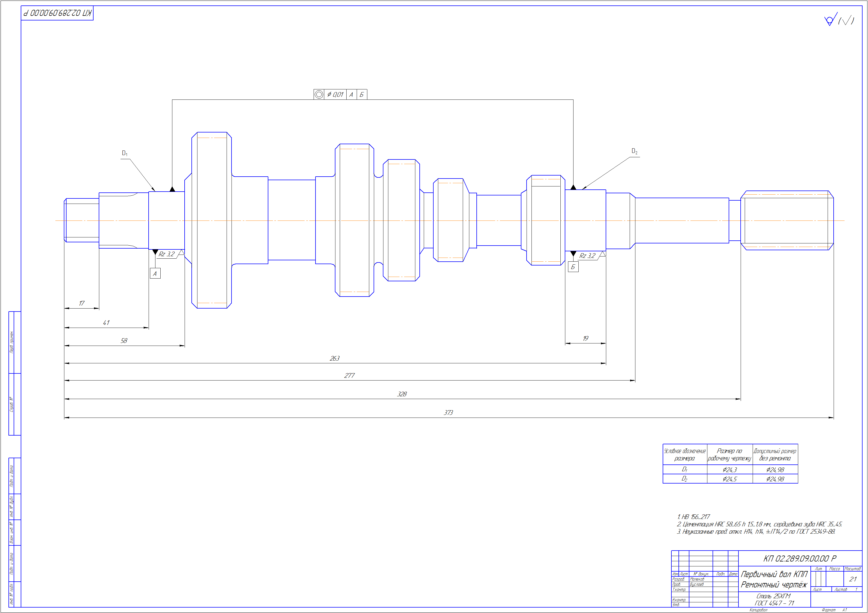Select technical note 2 about Цементация HRC
This screenshot has width=868, height=613.
tap(759, 524)
